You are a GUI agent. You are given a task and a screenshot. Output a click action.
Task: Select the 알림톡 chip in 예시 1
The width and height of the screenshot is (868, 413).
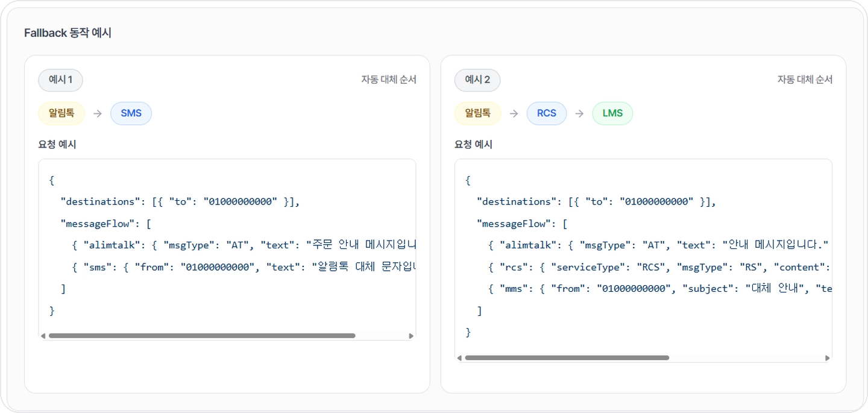61,113
